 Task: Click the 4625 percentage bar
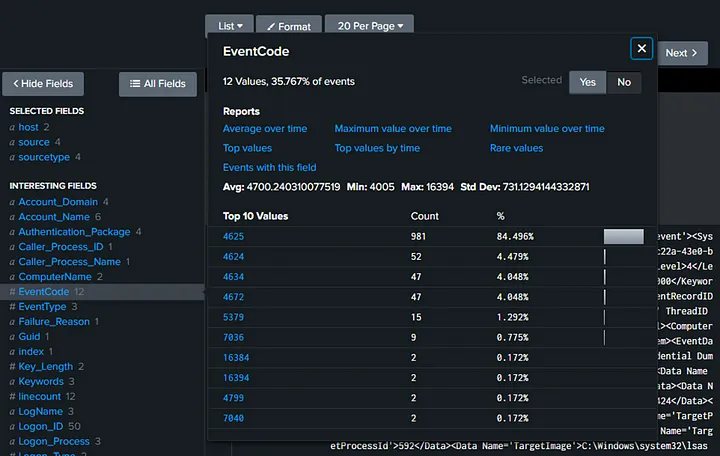click(624, 236)
